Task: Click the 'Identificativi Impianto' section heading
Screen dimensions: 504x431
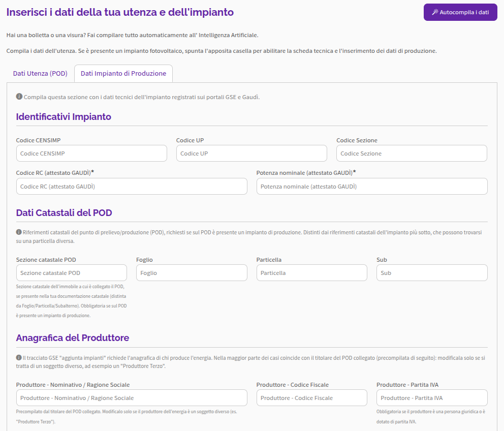Action: click(x=64, y=116)
